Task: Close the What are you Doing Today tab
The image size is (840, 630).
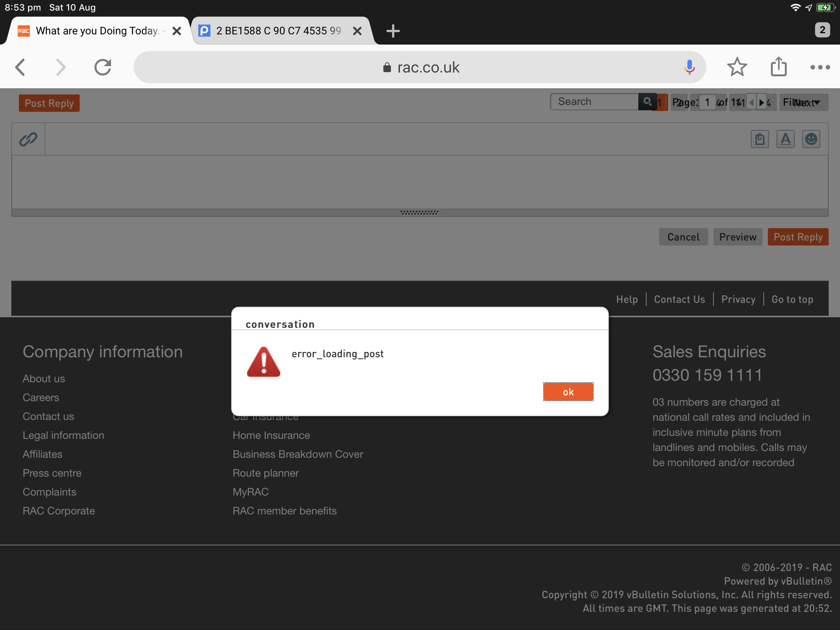Action: [x=177, y=31]
